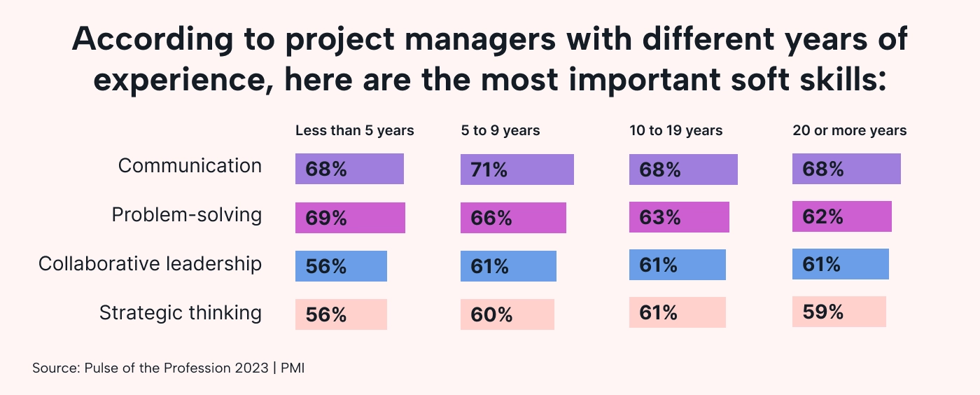The width and height of the screenshot is (980, 395).
Task: Click the "Less than 5 years" column header
Action: (x=354, y=131)
